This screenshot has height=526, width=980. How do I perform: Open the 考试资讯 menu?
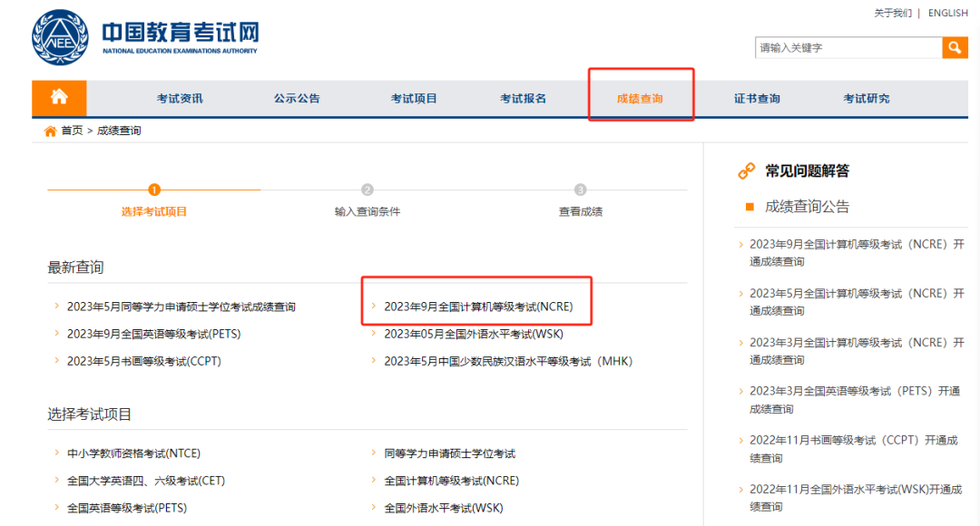(x=180, y=99)
